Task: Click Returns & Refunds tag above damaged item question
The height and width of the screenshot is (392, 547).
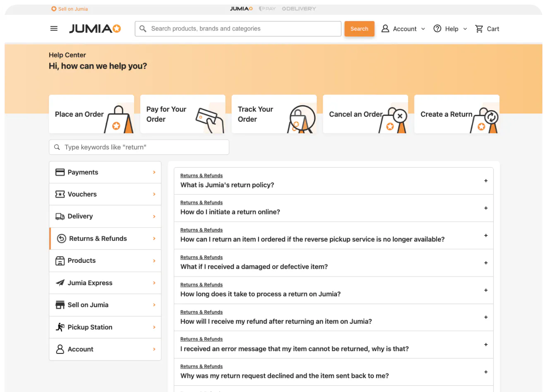Action: tap(202, 257)
